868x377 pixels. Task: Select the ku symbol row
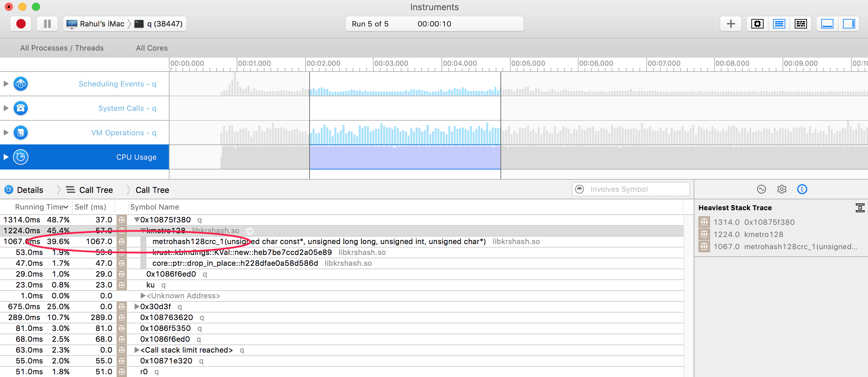click(x=342, y=285)
